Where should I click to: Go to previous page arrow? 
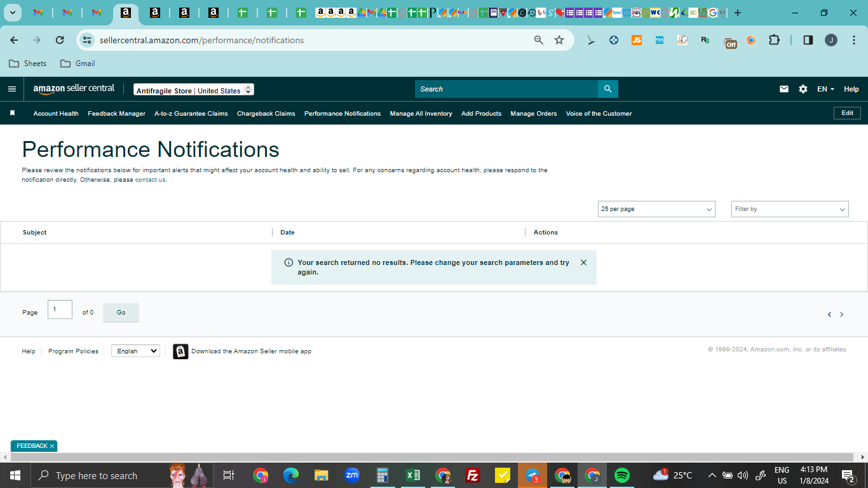pos(829,315)
